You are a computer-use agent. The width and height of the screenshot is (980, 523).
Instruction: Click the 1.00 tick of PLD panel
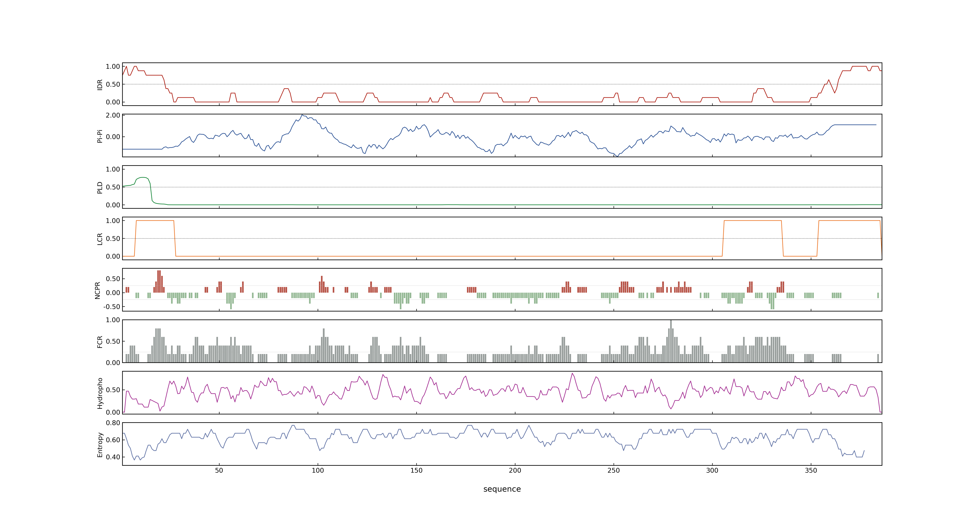(113, 169)
